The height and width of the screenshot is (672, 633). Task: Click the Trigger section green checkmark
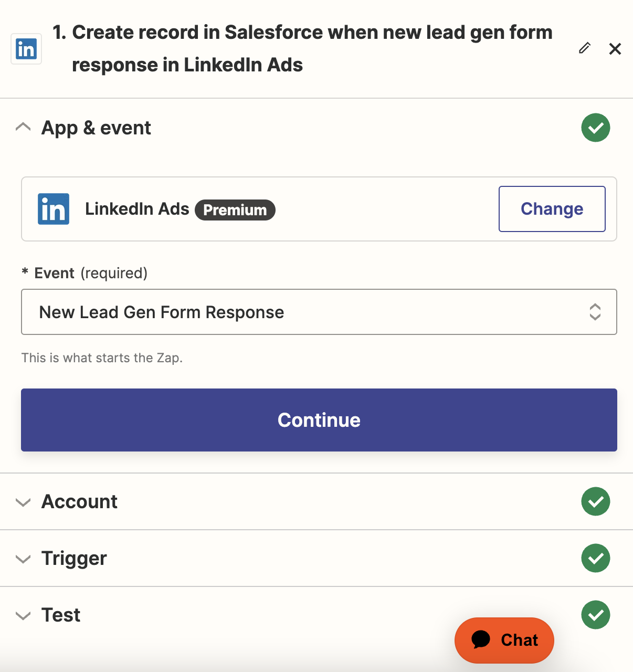point(596,558)
